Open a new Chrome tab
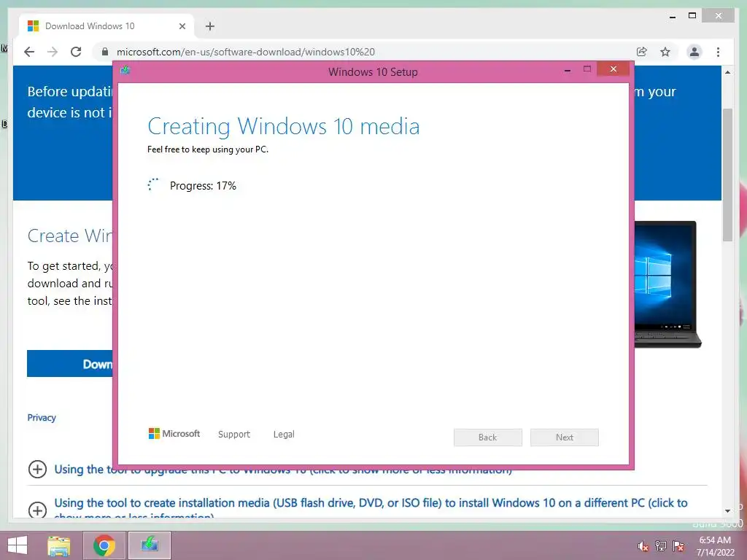 click(210, 26)
